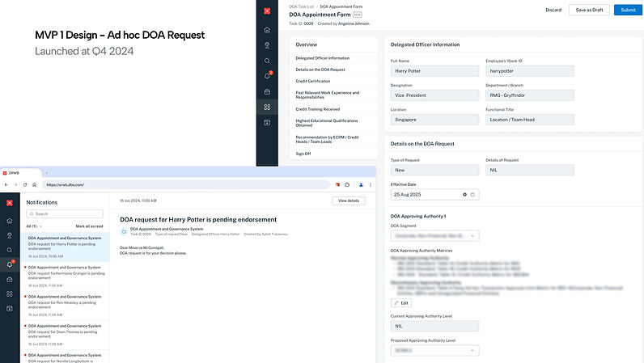Mark all notifications as read
This screenshot has width=644, height=363.
coord(89,226)
